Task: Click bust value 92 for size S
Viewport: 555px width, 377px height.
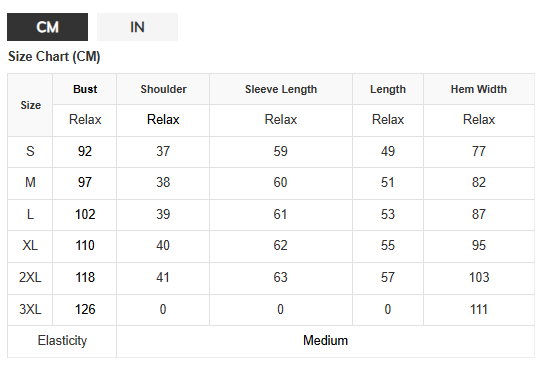Action: pyautogui.click(x=85, y=152)
